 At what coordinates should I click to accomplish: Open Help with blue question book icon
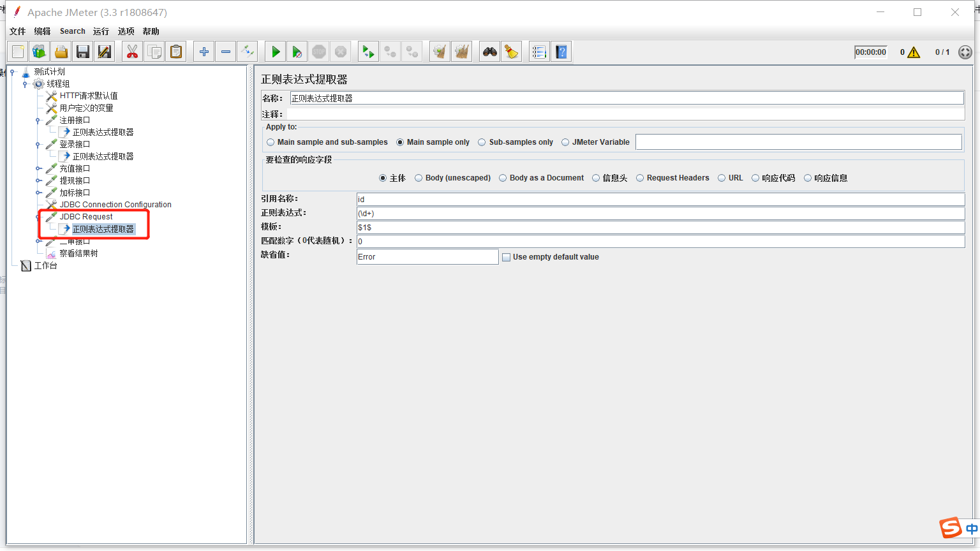tap(561, 52)
